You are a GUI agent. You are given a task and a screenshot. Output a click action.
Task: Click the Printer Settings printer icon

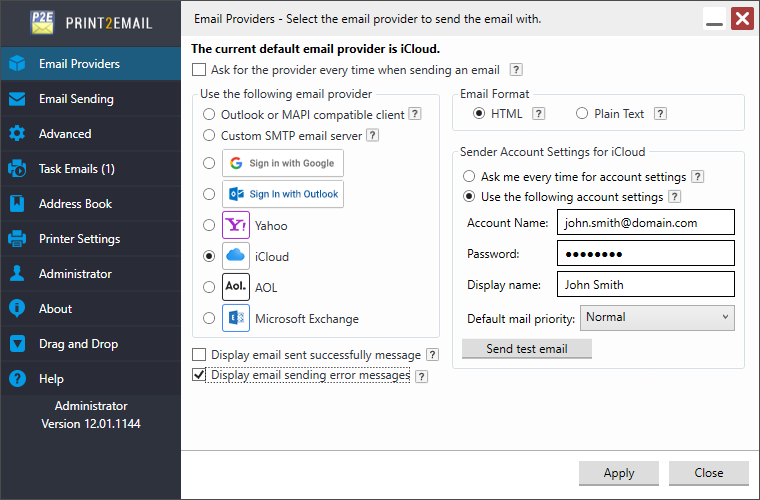[17, 238]
